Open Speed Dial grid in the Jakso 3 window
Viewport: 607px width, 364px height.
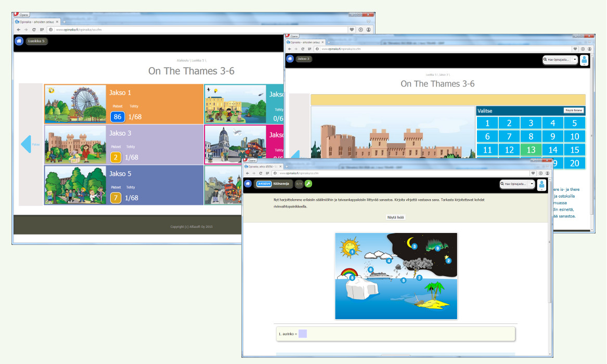click(309, 49)
